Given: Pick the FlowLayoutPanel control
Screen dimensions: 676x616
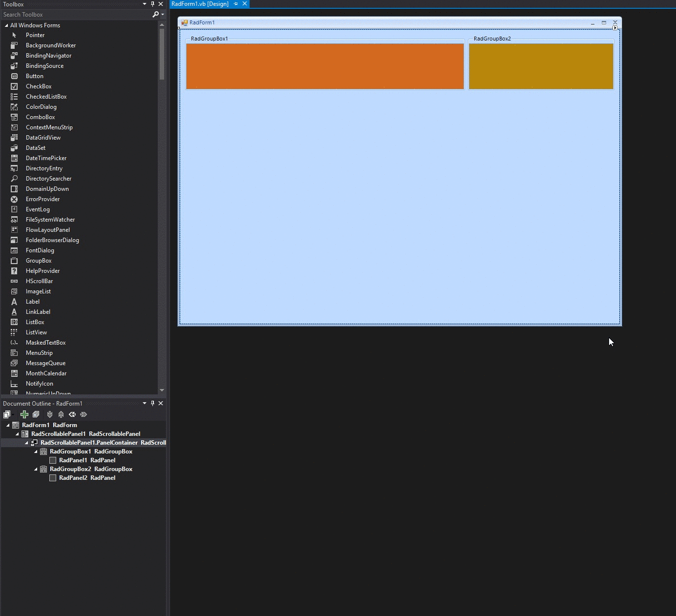Looking at the screenshot, I should [47, 230].
